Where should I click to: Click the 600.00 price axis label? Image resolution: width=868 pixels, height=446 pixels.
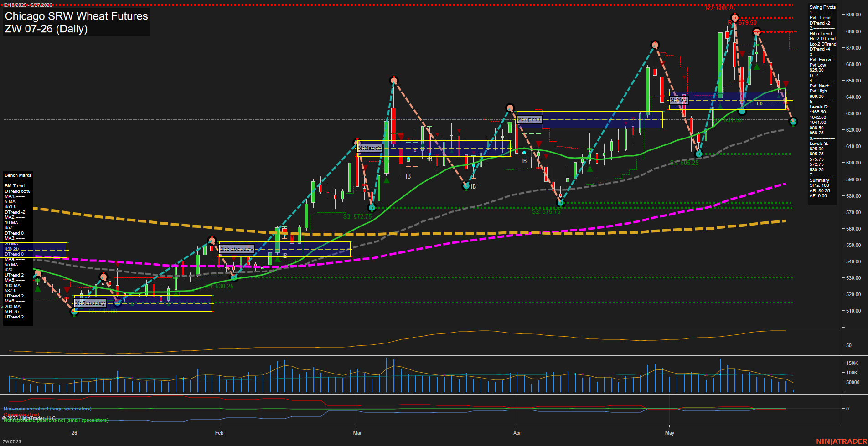[853, 163]
